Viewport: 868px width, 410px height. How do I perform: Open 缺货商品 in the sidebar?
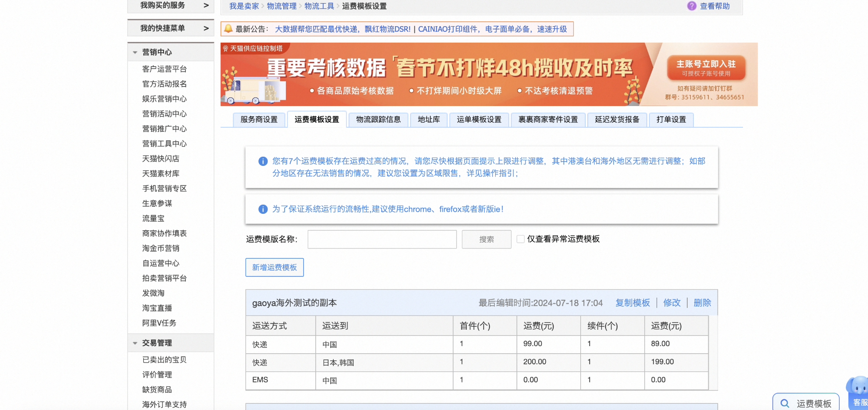point(157,390)
